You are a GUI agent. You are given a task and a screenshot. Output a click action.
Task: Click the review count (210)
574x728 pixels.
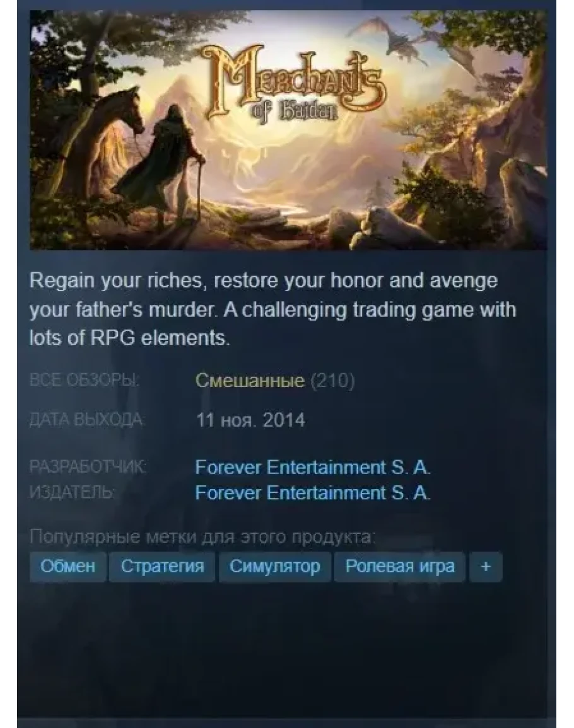point(332,381)
